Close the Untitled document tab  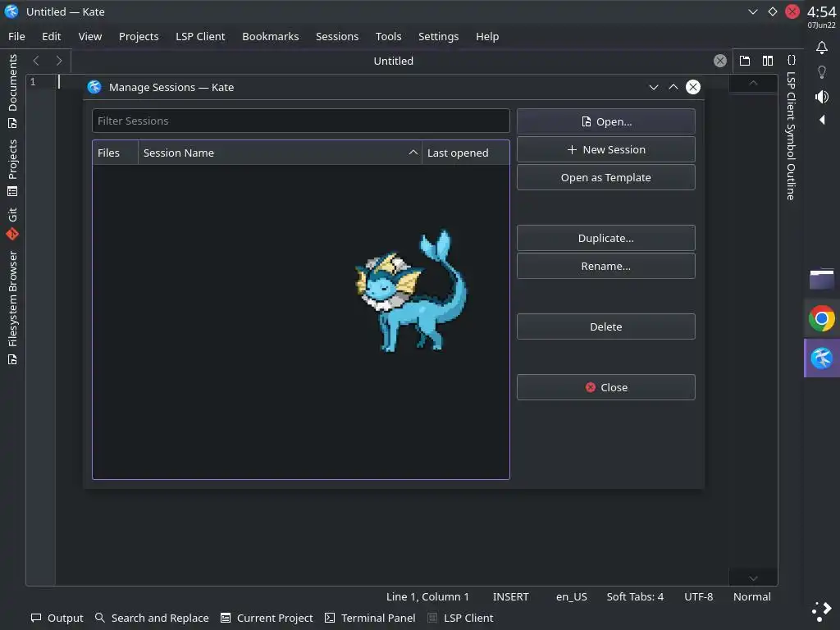[x=720, y=61]
